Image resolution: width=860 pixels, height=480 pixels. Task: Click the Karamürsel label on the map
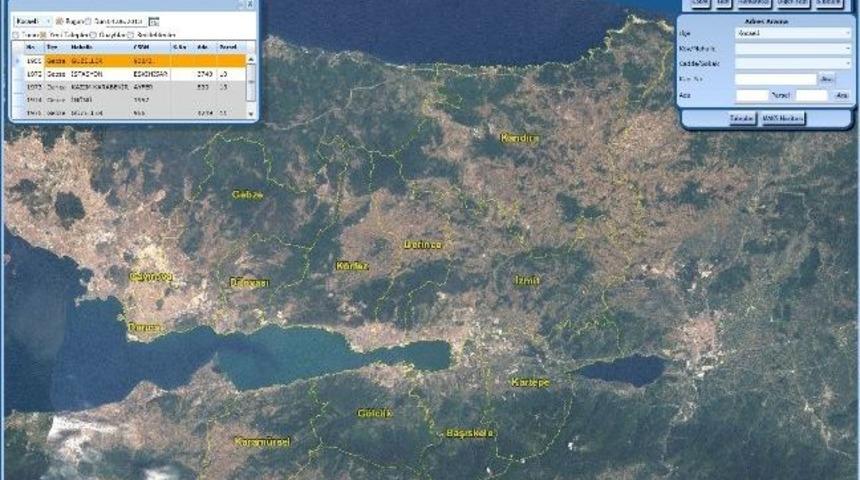(262, 441)
